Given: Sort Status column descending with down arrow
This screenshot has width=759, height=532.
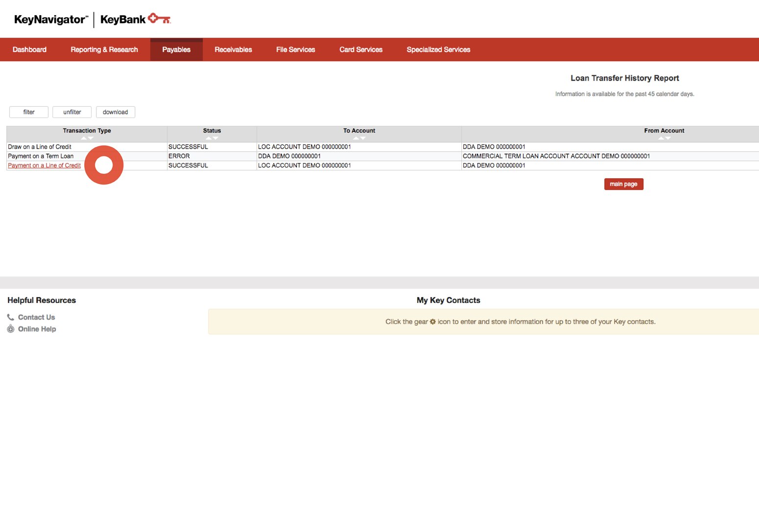Looking at the screenshot, I should [215, 139].
